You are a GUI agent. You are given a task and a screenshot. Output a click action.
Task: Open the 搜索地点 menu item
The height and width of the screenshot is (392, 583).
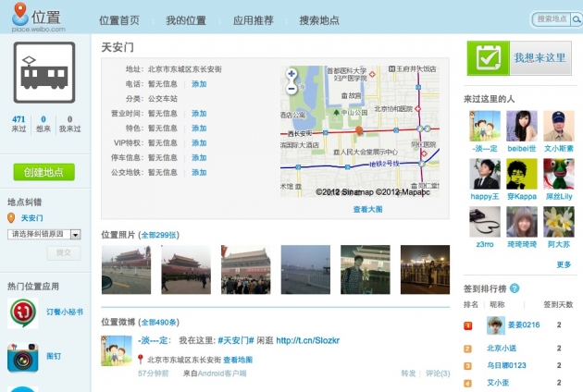click(319, 20)
